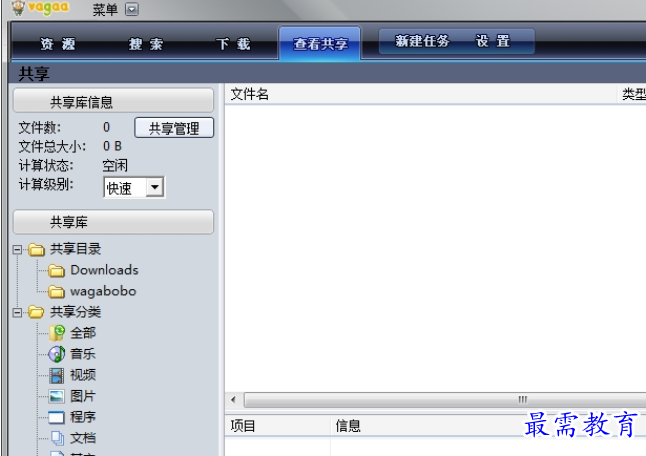Viewport: 646px width, 456px height.
Task: Click the 类型 column header
Action: 632,94
